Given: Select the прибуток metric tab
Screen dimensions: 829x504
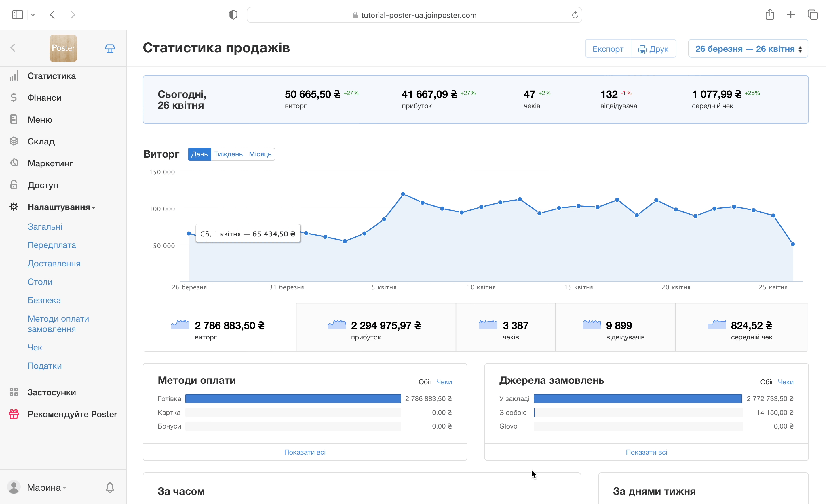Looking at the screenshot, I should 375,327.
